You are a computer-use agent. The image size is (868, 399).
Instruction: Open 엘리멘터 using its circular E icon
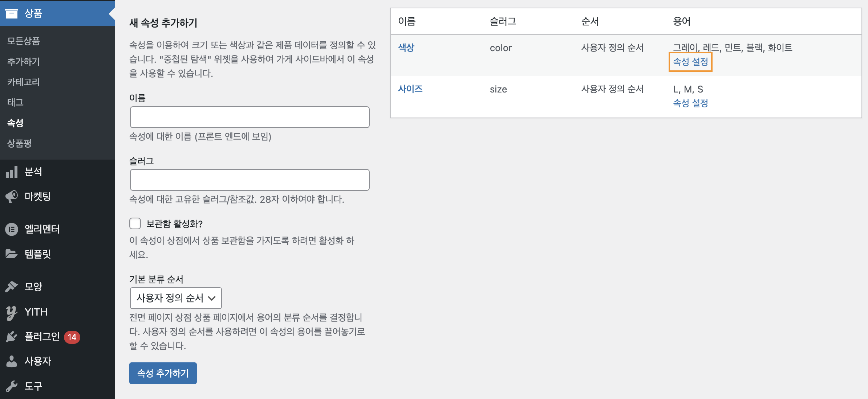[x=12, y=229]
